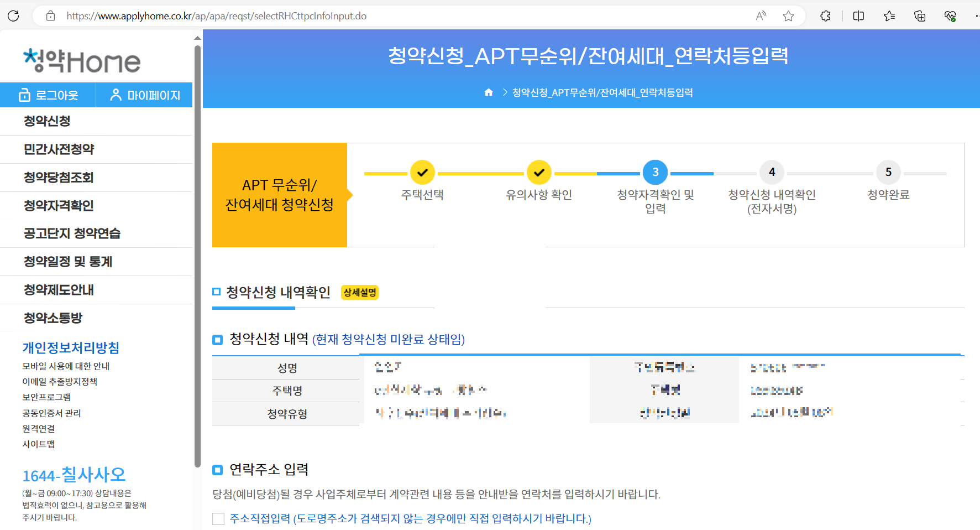Click the lock icon on 로그아웃 button
Image resolution: width=980 pixels, height=530 pixels.
[24, 95]
